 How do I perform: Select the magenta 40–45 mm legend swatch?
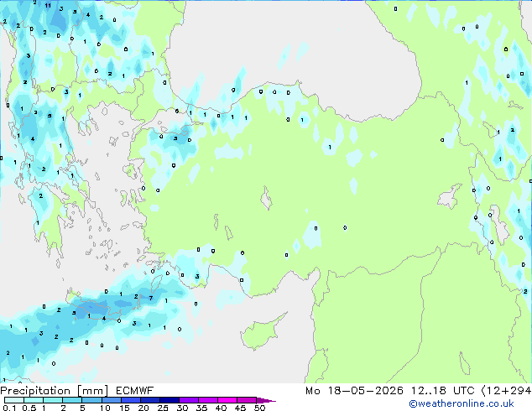point(227,400)
